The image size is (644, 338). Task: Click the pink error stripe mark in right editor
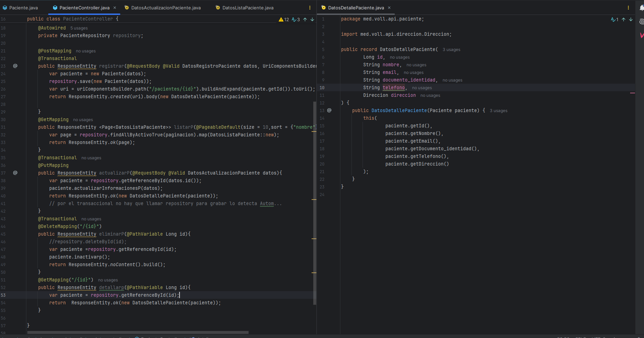pos(633,93)
